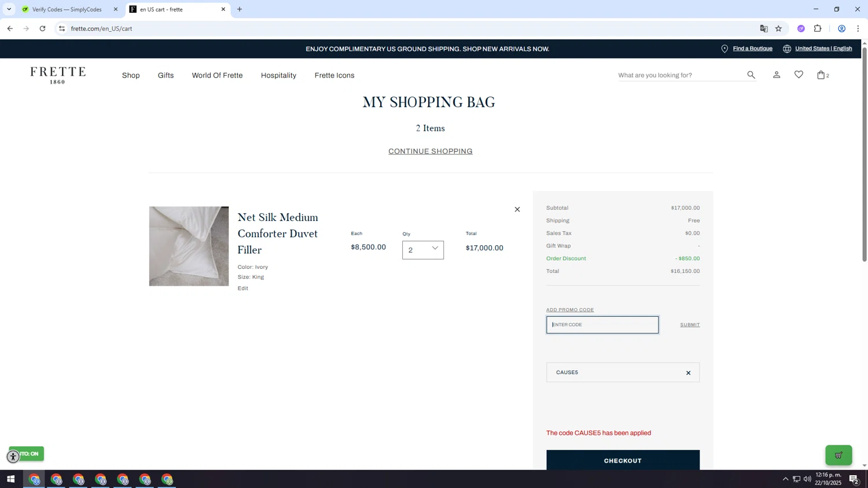Remove the CAUSE5 promo code
The width and height of the screenshot is (868, 488).
coord(688,373)
